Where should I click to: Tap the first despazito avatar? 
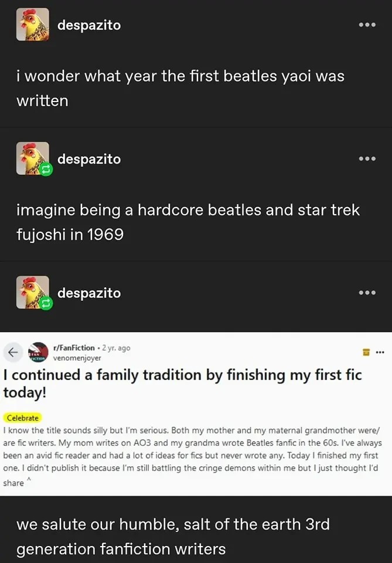33,25
